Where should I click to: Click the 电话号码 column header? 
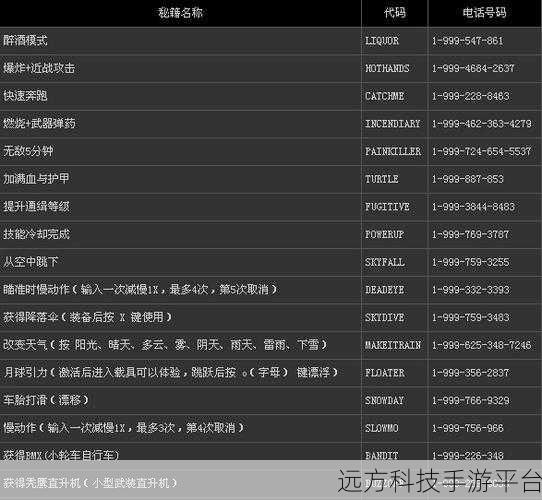(484, 13)
